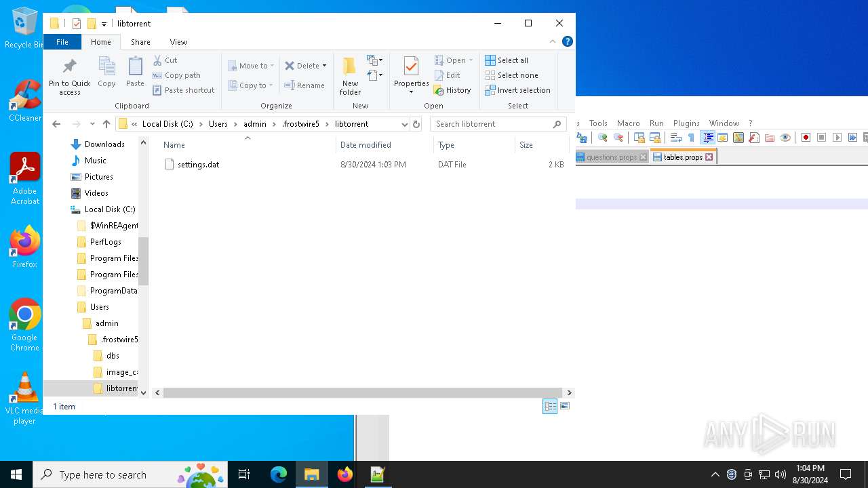Open the Properties ribbon icon

click(411, 75)
